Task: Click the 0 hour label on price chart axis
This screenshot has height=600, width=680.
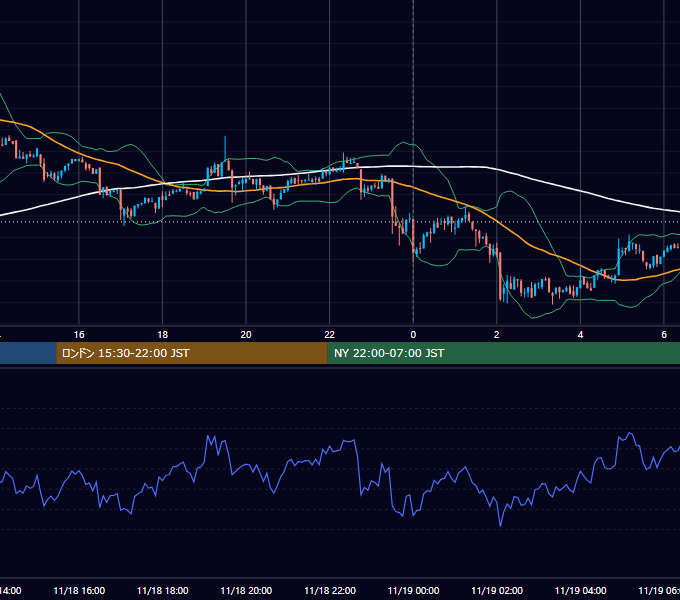Action: pos(413,335)
